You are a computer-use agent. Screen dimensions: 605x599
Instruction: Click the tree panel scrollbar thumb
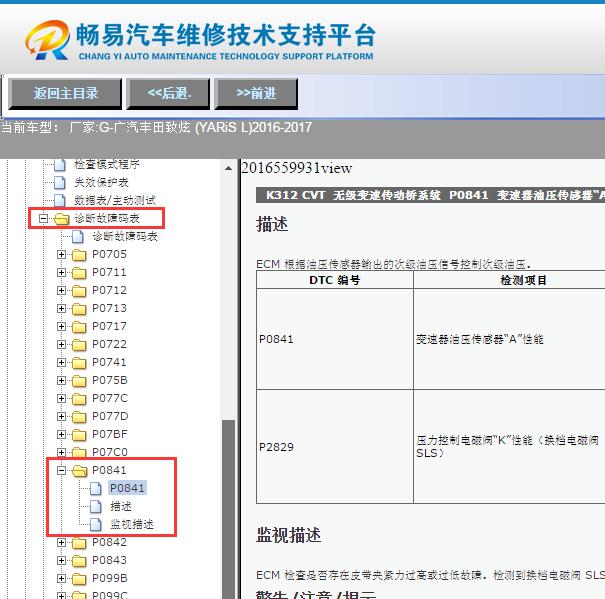click(228, 509)
